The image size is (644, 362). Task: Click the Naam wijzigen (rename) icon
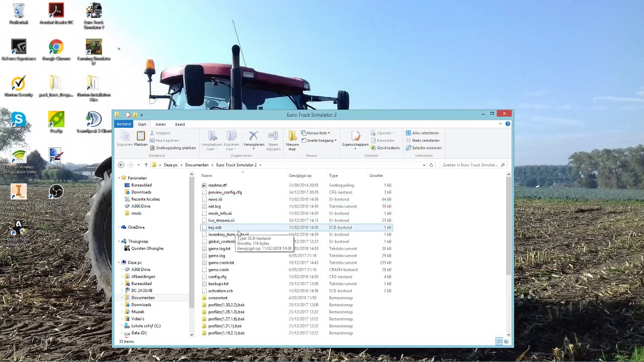point(273,136)
